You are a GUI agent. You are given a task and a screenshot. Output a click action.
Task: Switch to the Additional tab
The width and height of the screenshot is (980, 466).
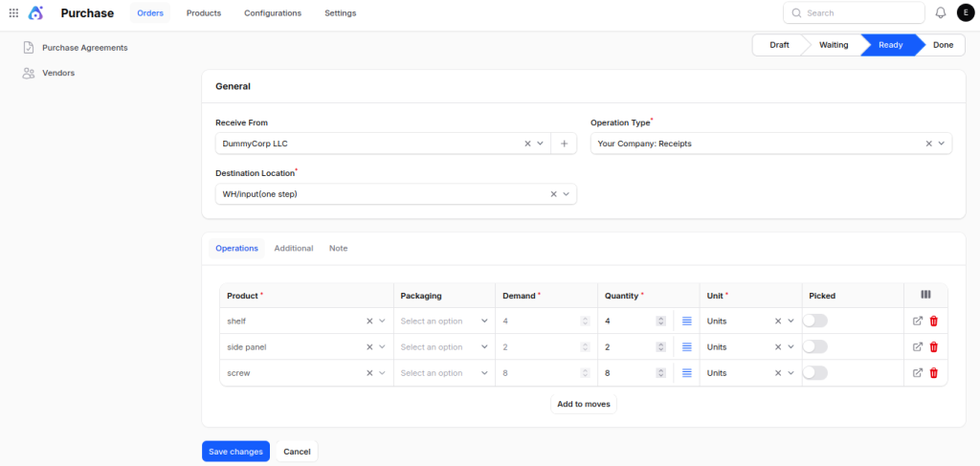[294, 248]
